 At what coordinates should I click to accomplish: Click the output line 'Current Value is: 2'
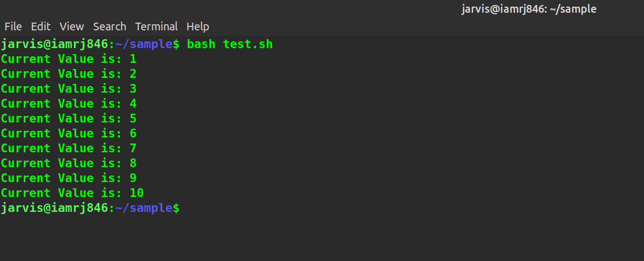[68, 74]
